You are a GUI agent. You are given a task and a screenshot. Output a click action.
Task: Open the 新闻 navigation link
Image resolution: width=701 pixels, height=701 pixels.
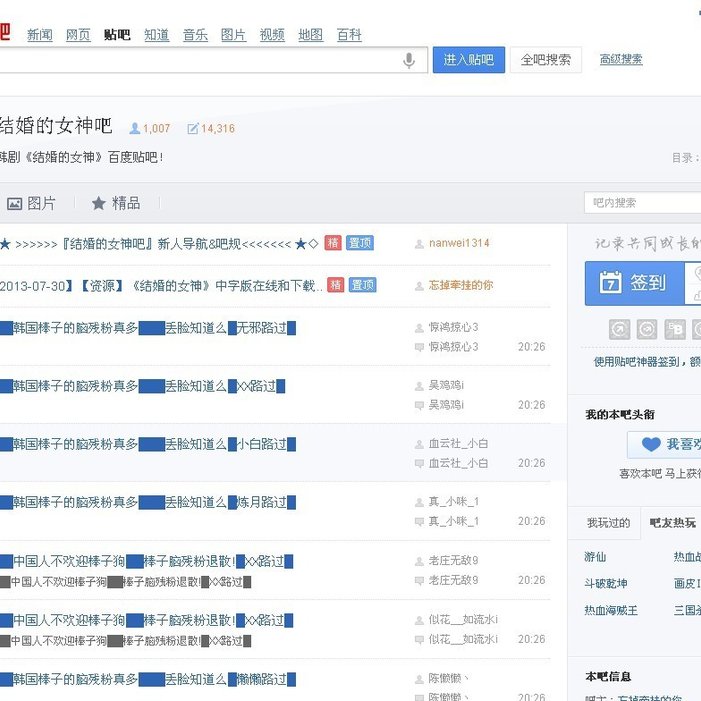click(x=40, y=34)
